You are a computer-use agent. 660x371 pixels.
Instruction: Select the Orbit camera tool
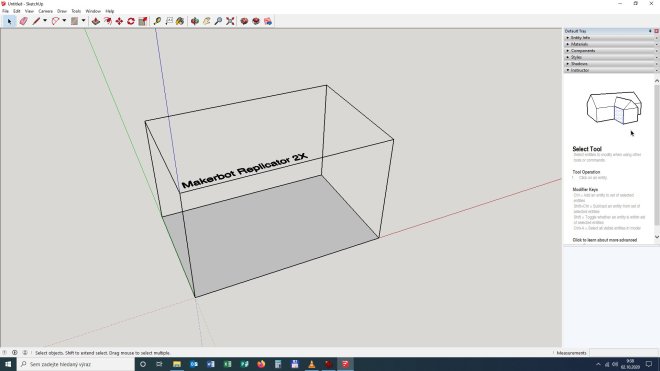point(195,21)
